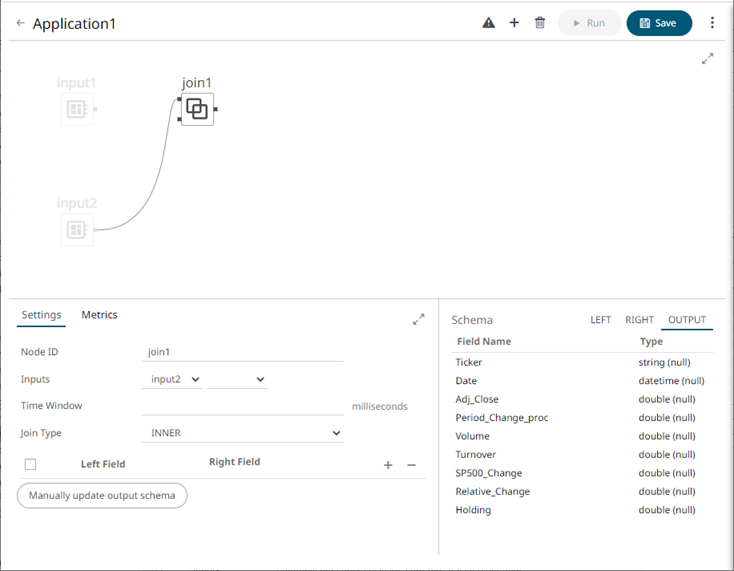Viewport: 734px width, 571px height.
Task: Click the trash delete icon
Action: pyautogui.click(x=540, y=23)
